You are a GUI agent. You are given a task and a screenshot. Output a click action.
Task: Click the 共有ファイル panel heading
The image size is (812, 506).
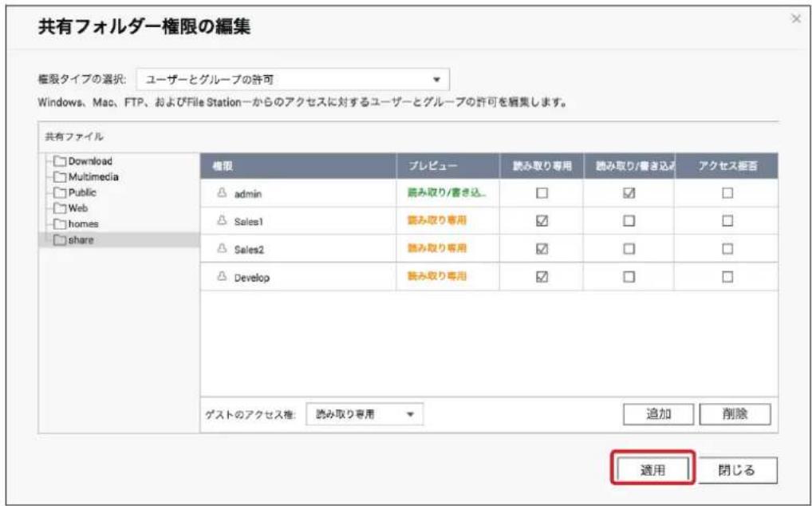click(x=74, y=136)
